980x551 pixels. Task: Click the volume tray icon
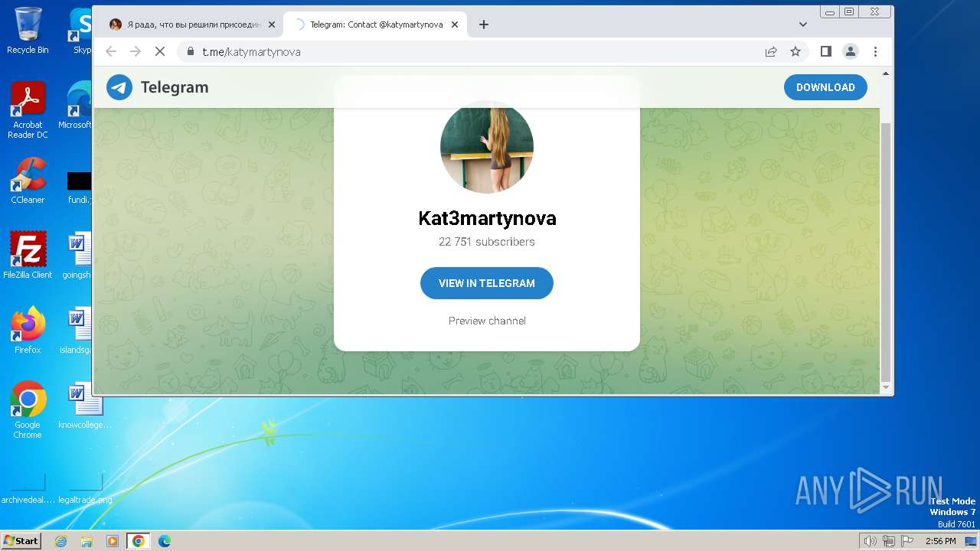(870, 541)
